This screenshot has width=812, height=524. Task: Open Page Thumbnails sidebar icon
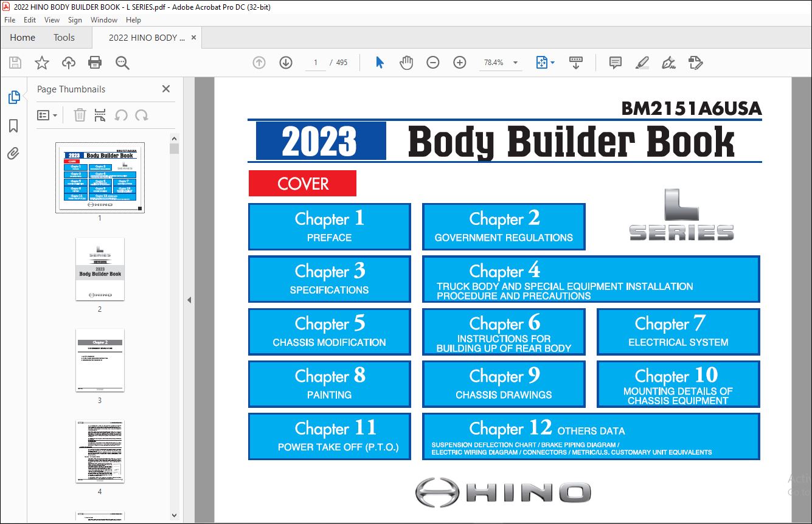13,97
